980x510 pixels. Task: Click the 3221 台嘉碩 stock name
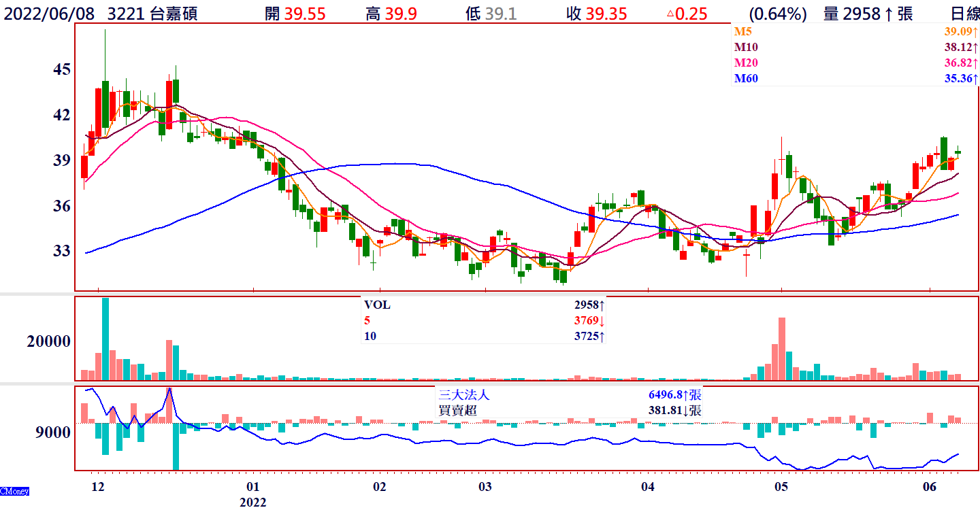coord(152,14)
